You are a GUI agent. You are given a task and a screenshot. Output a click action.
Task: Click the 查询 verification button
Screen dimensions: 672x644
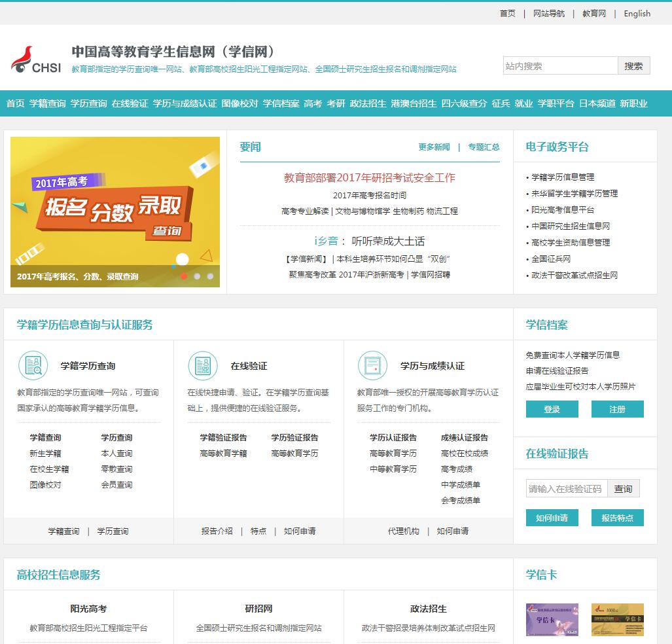pyautogui.click(x=623, y=488)
